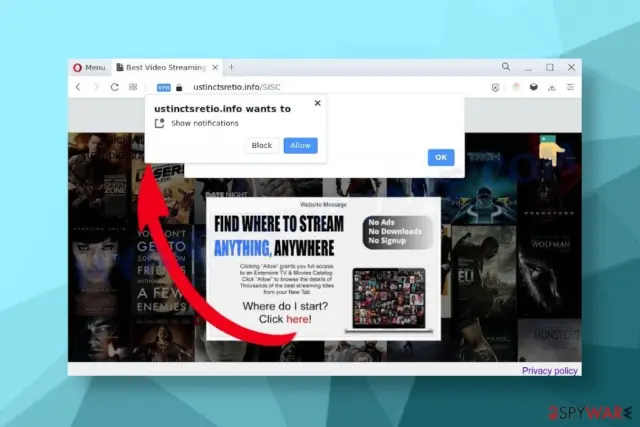Screen dimensions: 640x427
Task: Click the padlock security icon
Action: [x=179, y=87]
